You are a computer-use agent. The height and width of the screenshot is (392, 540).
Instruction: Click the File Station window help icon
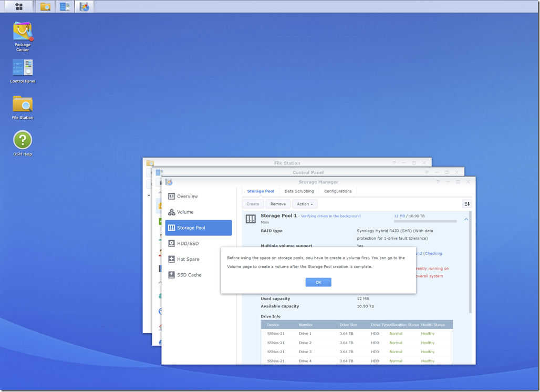pyautogui.click(x=394, y=163)
